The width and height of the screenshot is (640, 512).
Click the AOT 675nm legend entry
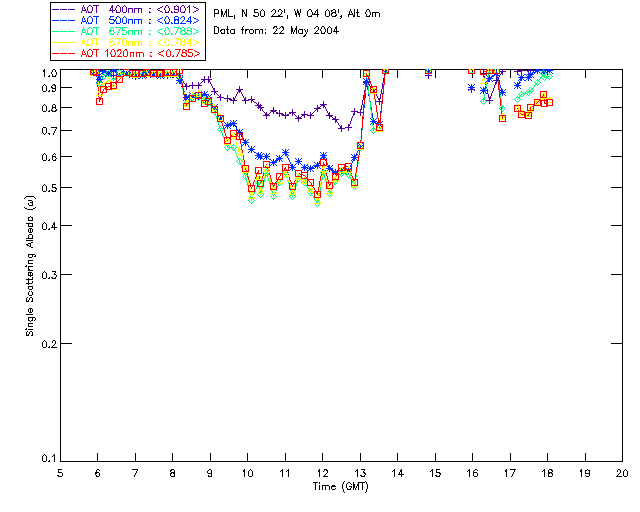126,31
